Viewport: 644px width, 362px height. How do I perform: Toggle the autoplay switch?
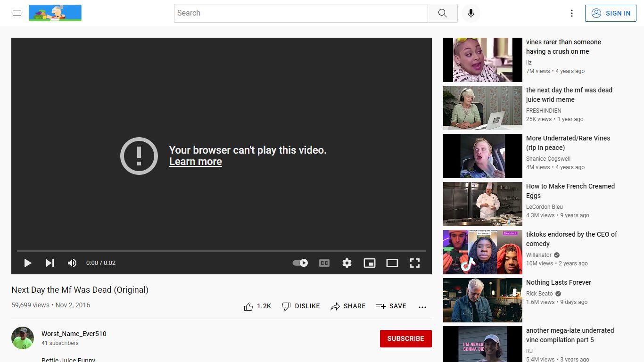coord(300,263)
